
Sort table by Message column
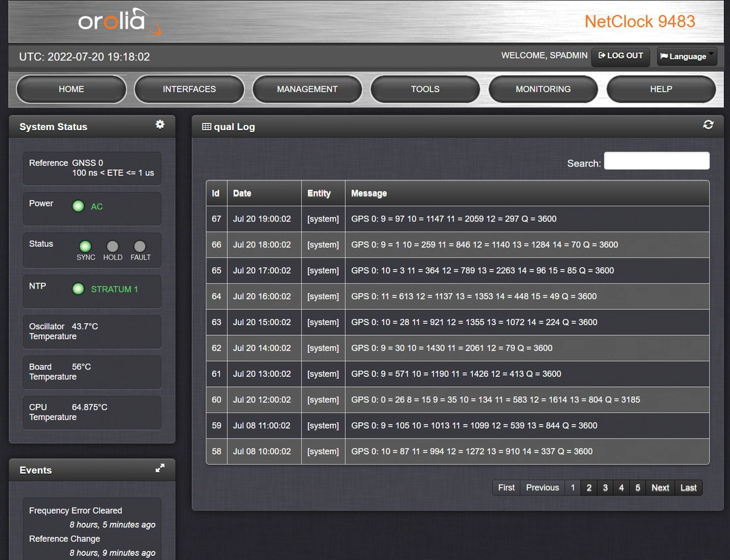click(527, 193)
